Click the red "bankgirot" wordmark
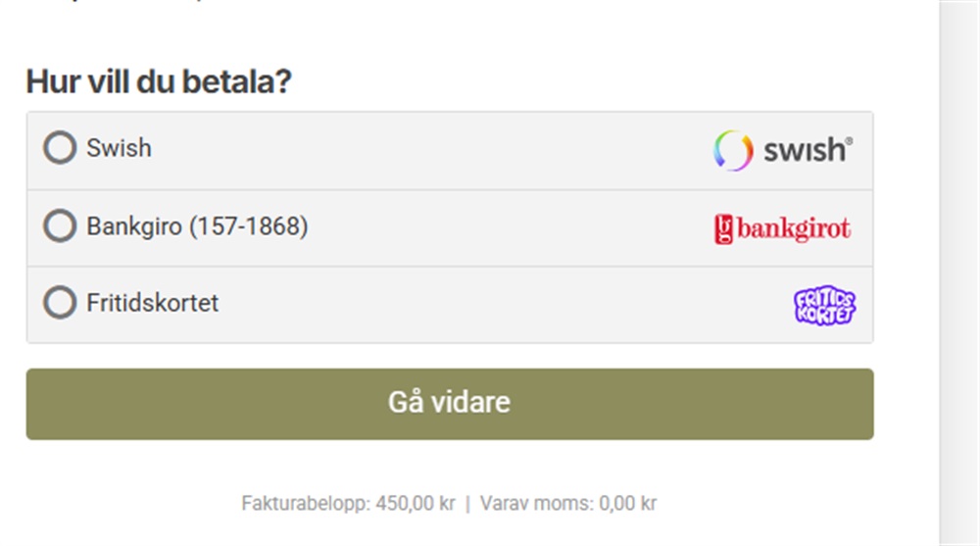980x546 pixels. (x=794, y=229)
